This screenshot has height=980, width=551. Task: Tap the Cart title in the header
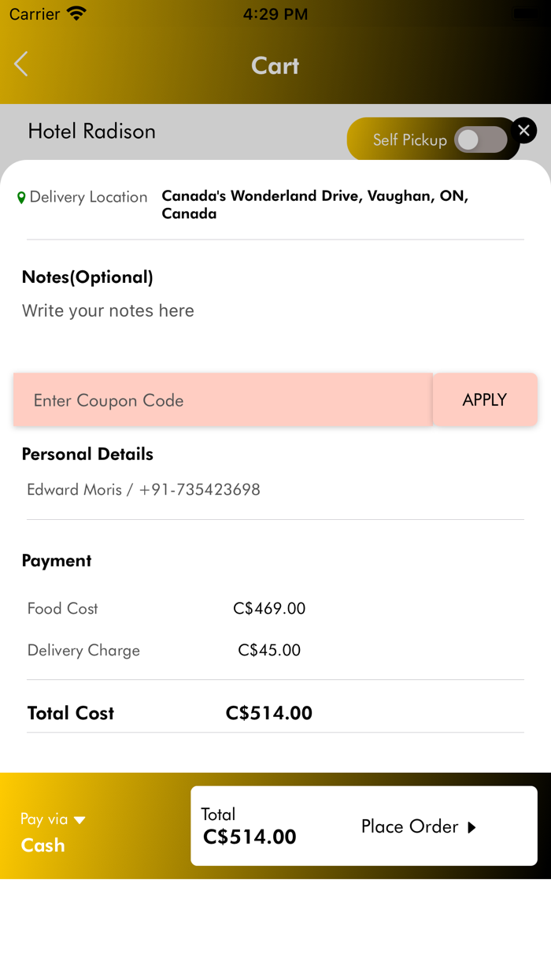coord(275,65)
